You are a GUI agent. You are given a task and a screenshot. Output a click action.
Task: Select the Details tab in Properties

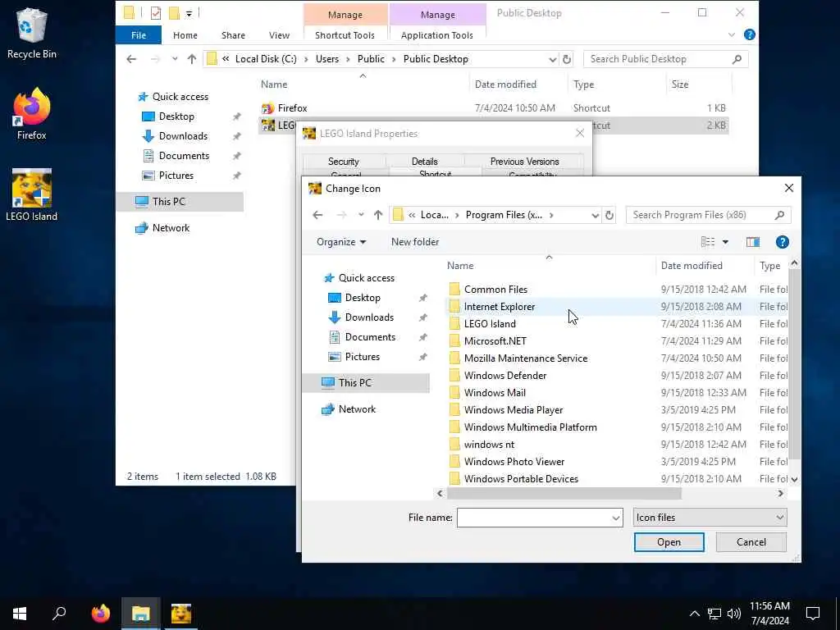tap(424, 162)
